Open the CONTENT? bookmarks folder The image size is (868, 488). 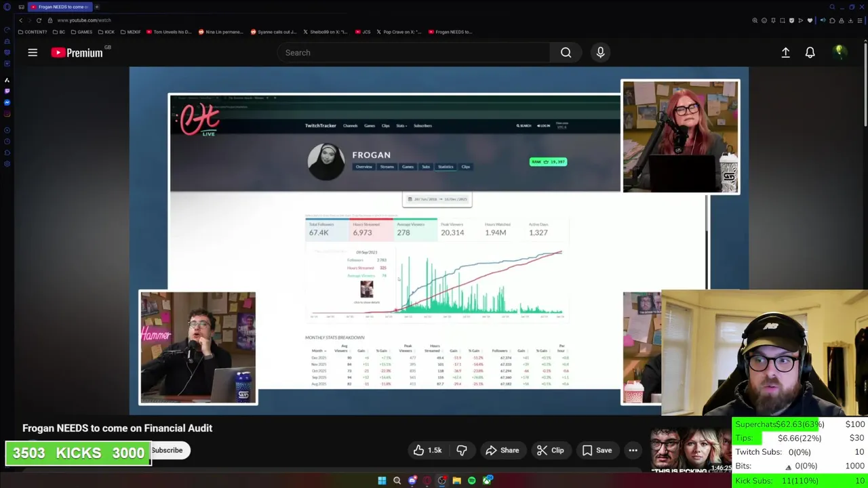click(x=33, y=32)
